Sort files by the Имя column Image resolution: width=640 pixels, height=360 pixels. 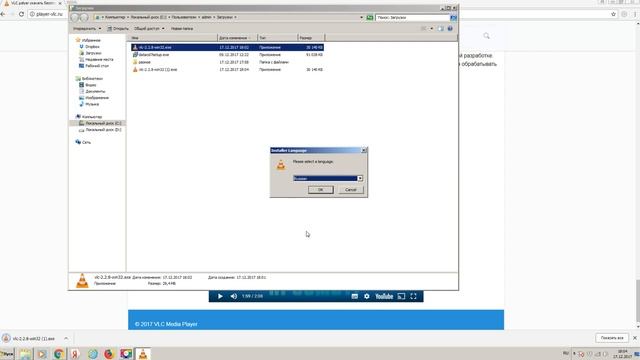point(173,38)
